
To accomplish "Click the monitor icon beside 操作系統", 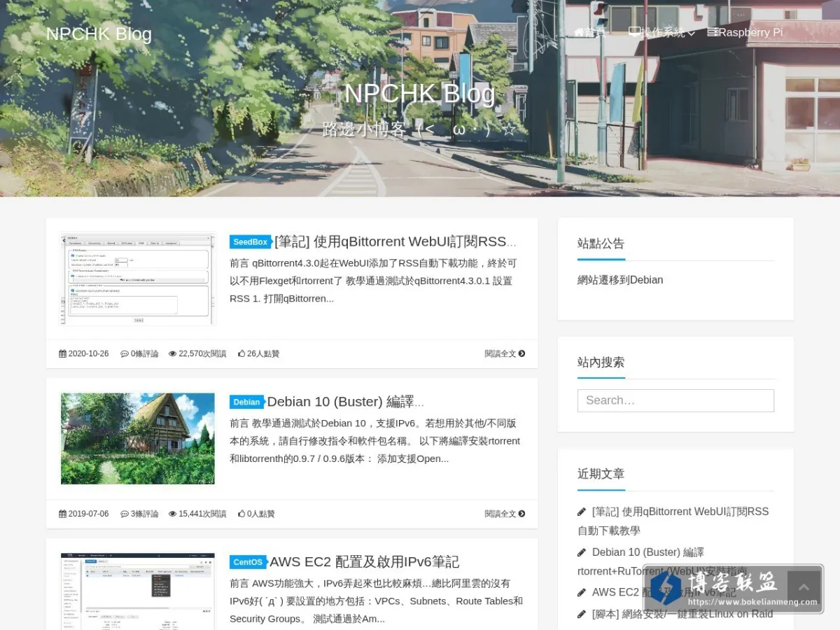I will tap(634, 31).
